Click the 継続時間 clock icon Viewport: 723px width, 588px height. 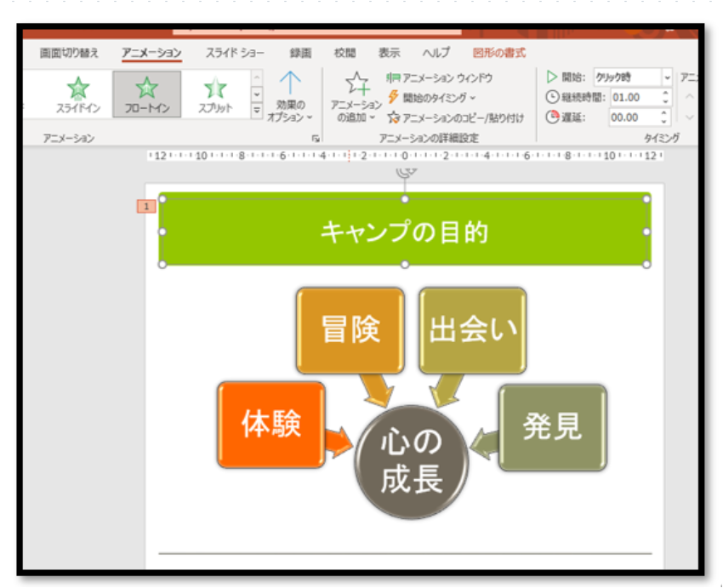tap(552, 97)
